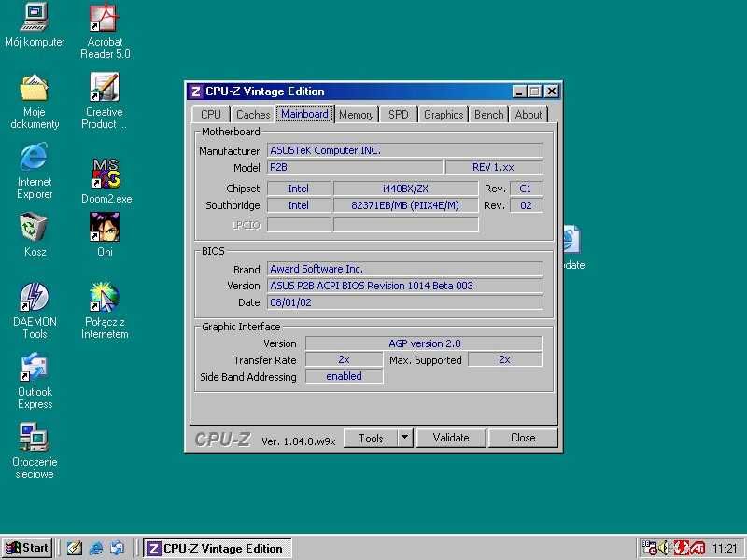Click the REV 1.xx model revision field
Screen dimensions: 747x560
[494, 167]
